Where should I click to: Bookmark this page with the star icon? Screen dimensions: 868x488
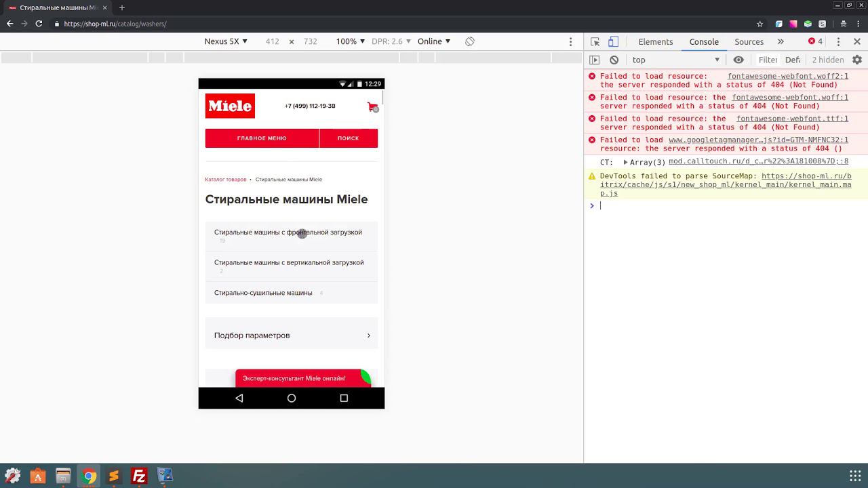(759, 24)
